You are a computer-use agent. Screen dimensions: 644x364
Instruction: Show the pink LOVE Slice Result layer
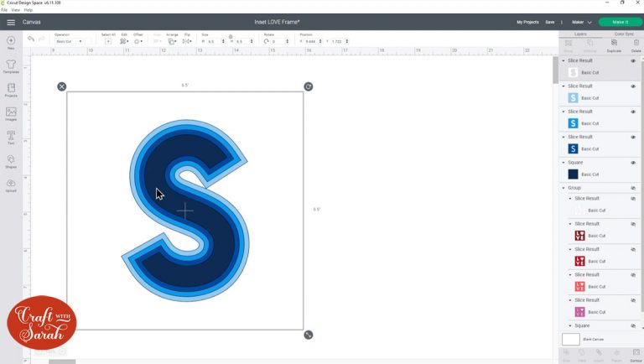click(633, 301)
